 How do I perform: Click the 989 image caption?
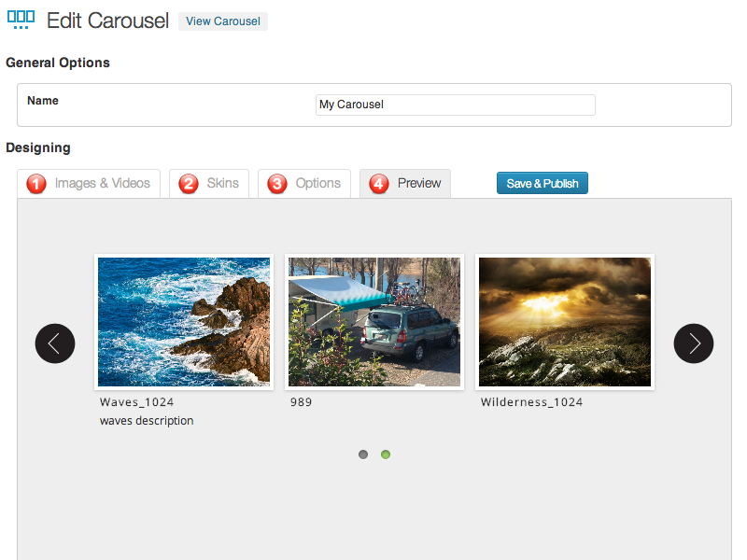(301, 402)
